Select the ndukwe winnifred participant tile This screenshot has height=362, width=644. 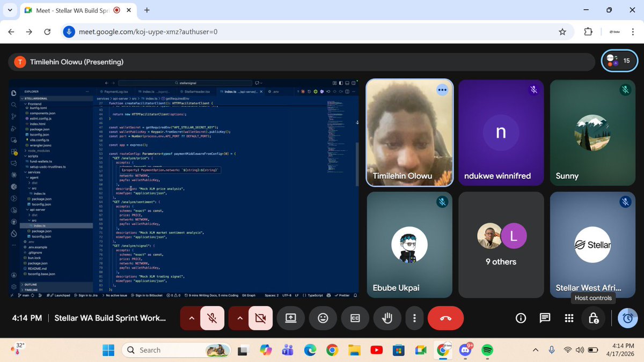pos(500,132)
